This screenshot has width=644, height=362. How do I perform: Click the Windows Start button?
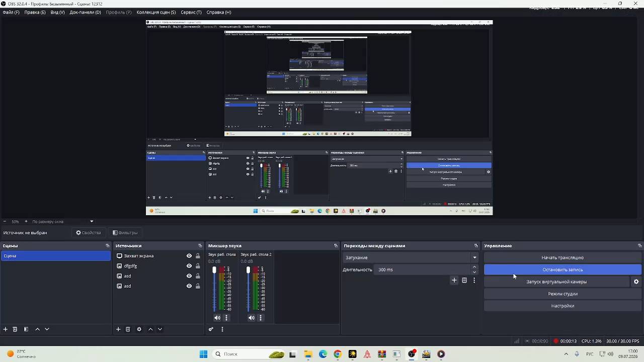click(x=203, y=354)
